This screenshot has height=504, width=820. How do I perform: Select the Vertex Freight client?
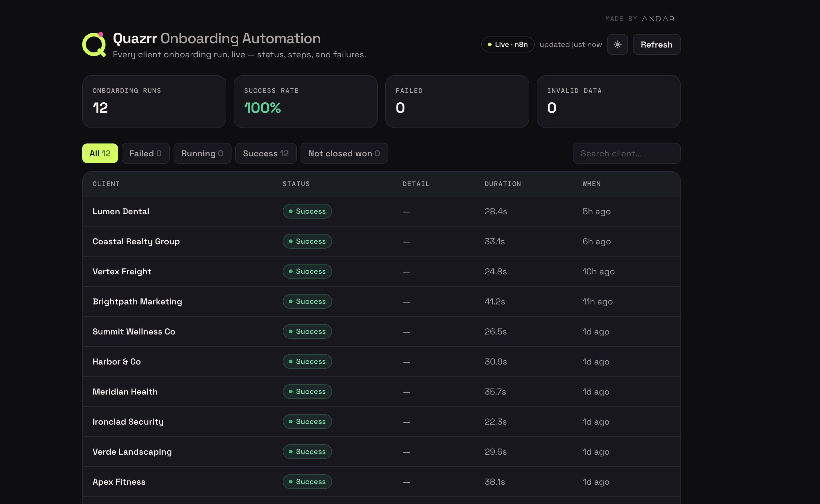[x=122, y=271]
